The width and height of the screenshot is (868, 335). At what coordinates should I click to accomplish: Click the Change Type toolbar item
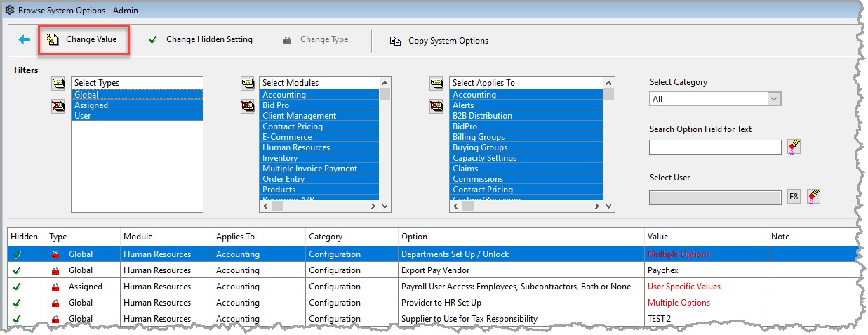tap(316, 39)
